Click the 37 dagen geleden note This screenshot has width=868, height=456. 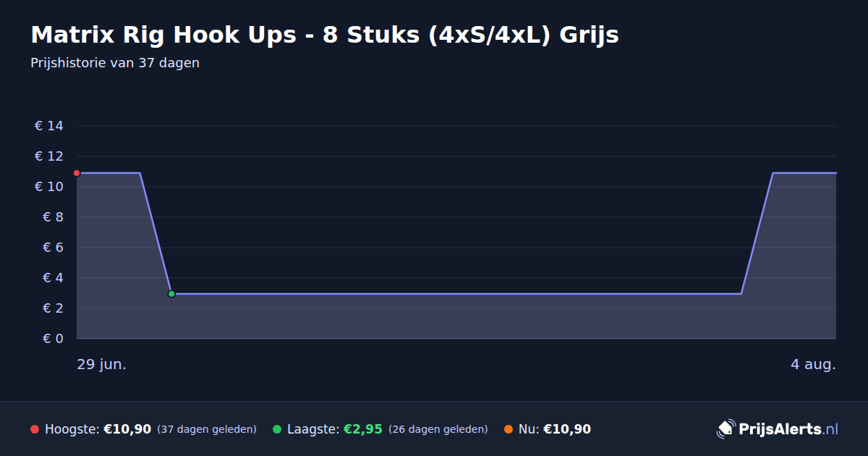[207, 429]
